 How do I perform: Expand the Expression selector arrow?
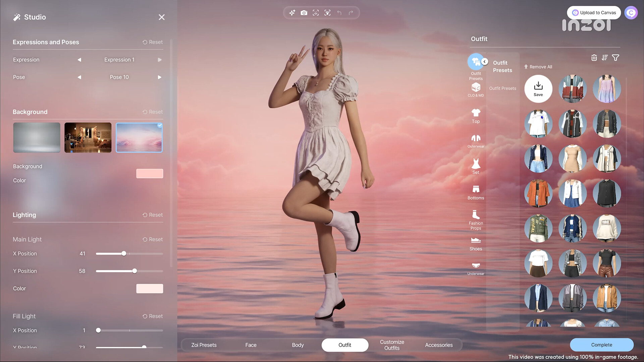click(x=159, y=59)
